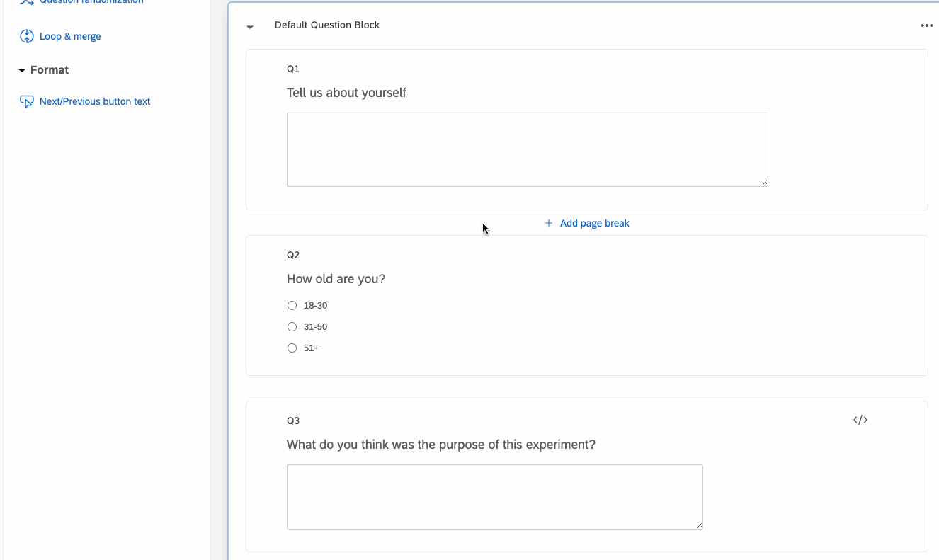Click into the Q1 answer text area
Viewport: 939px width, 560px height.
pyautogui.click(x=527, y=149)
